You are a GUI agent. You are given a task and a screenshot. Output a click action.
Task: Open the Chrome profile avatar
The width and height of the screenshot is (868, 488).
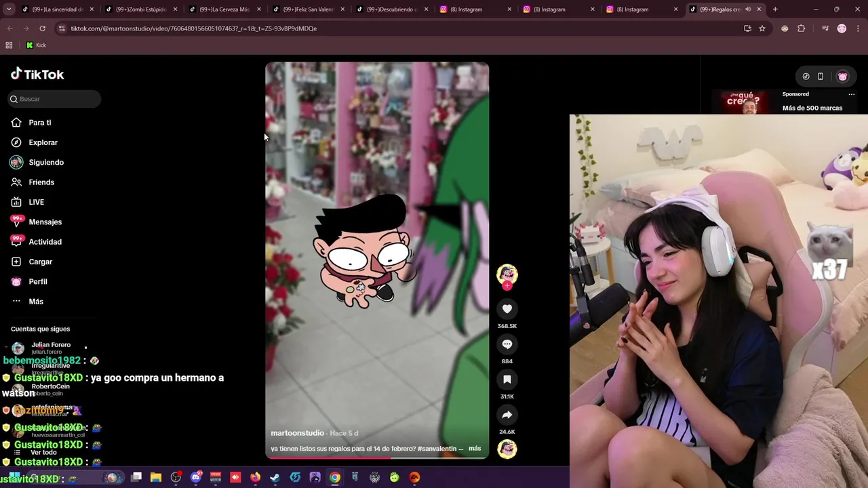[842, 28]
